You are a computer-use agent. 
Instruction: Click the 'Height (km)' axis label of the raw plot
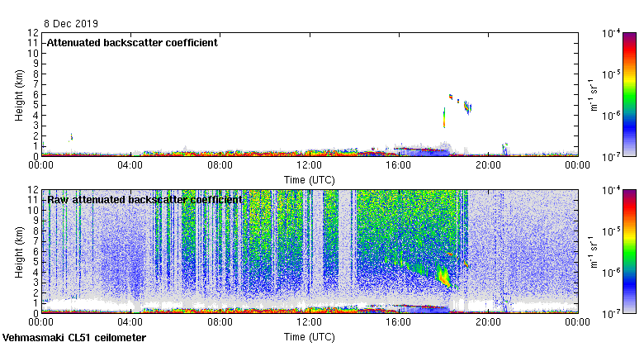coord(19,253)
